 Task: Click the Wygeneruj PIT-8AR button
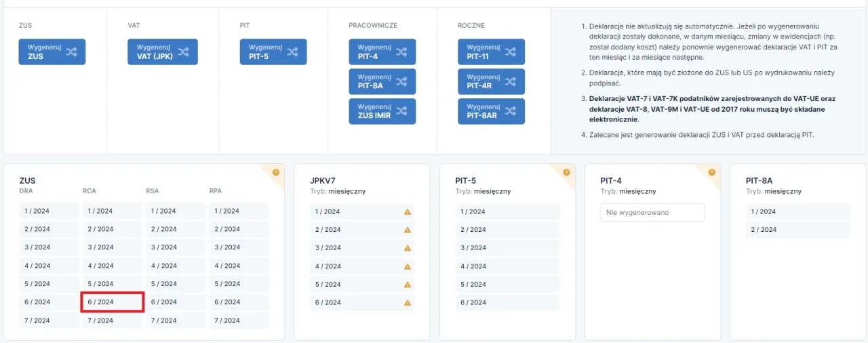point(491,112)
